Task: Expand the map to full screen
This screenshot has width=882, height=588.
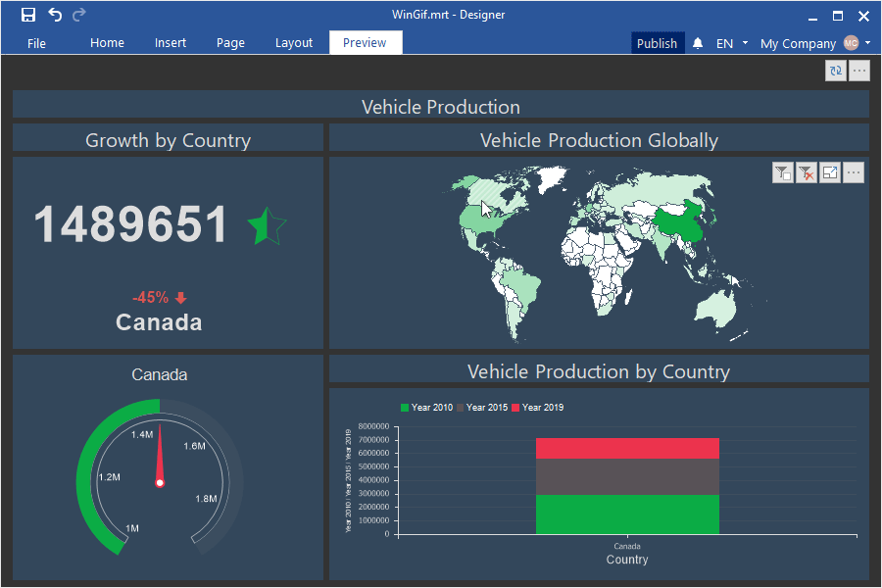Action: [830, 172]
